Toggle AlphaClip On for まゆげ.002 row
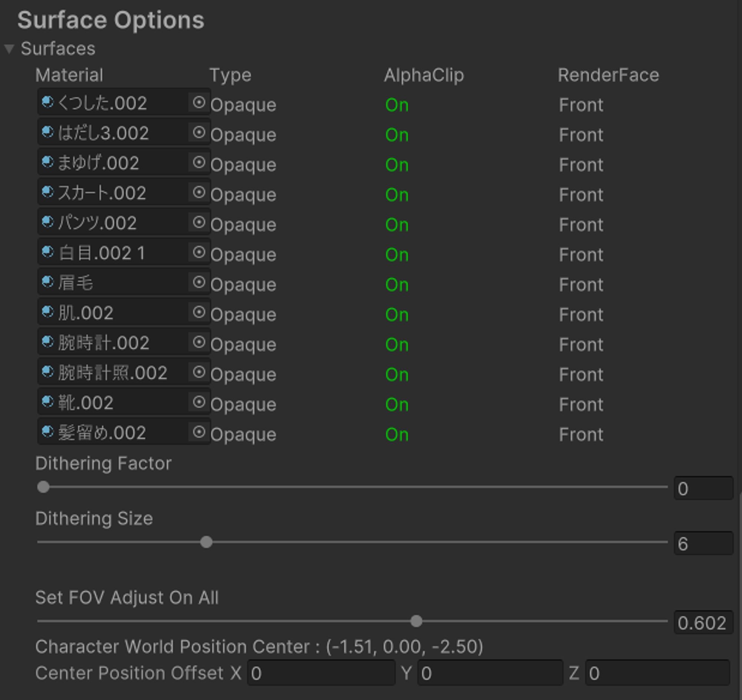The image size is (742, 700). coord(397,165)
